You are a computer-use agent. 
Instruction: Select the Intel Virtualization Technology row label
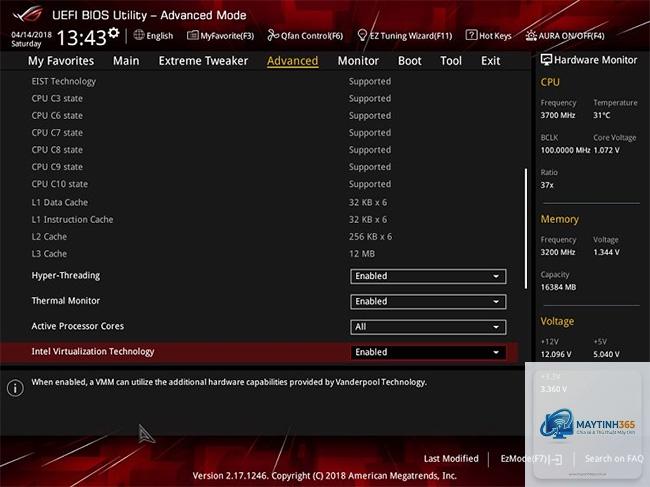[x=93, y=351]
